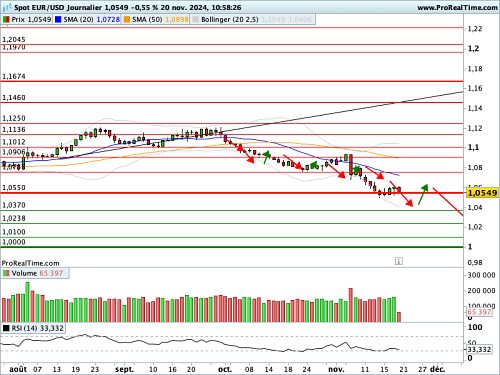This screenshot has height=375, width=500.
Task: Click the www.ProRealTime.com link in the header
Action: click(457, 7)
